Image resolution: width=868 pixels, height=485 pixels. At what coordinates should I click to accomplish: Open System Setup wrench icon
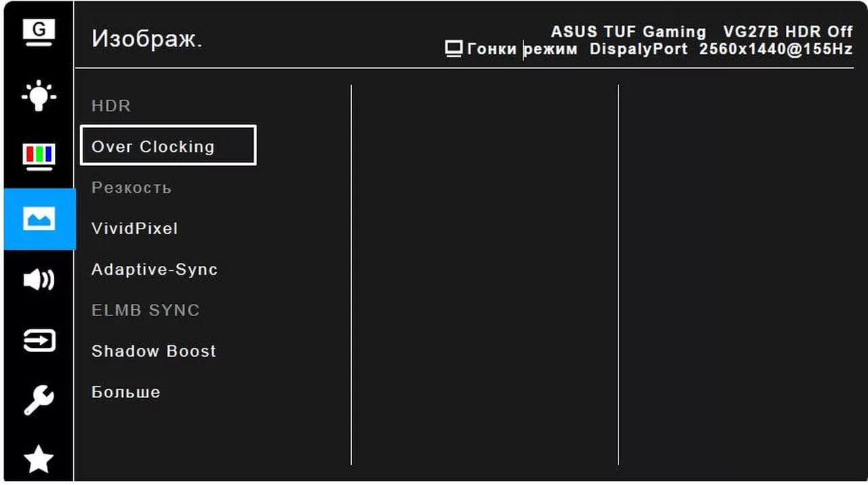39,400
